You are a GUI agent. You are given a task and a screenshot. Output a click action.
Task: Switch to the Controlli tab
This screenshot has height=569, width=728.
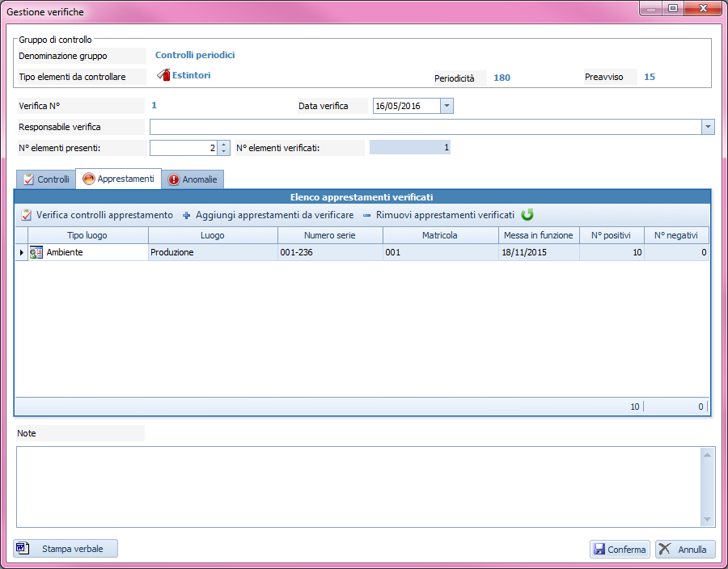pyautogui.click(x=46, y=179)
